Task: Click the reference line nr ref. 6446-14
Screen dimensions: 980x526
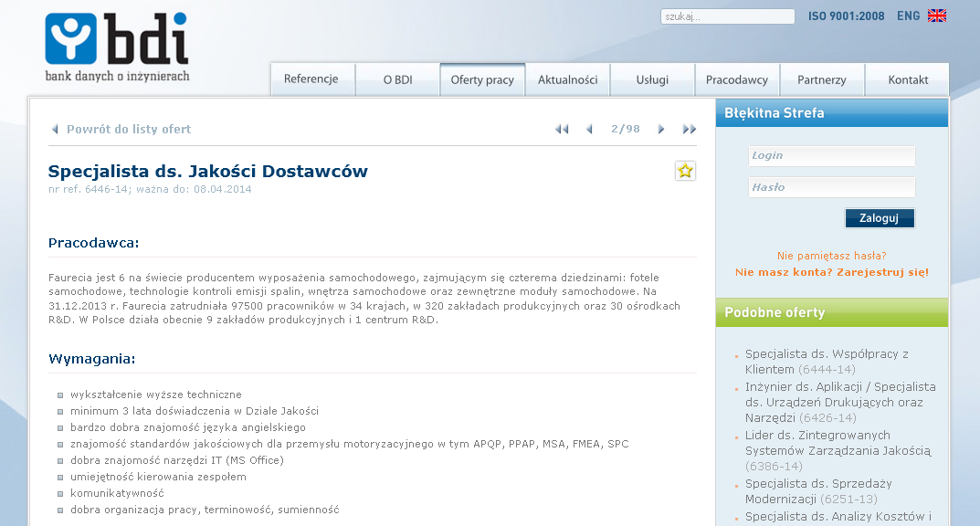Action: 150,189
